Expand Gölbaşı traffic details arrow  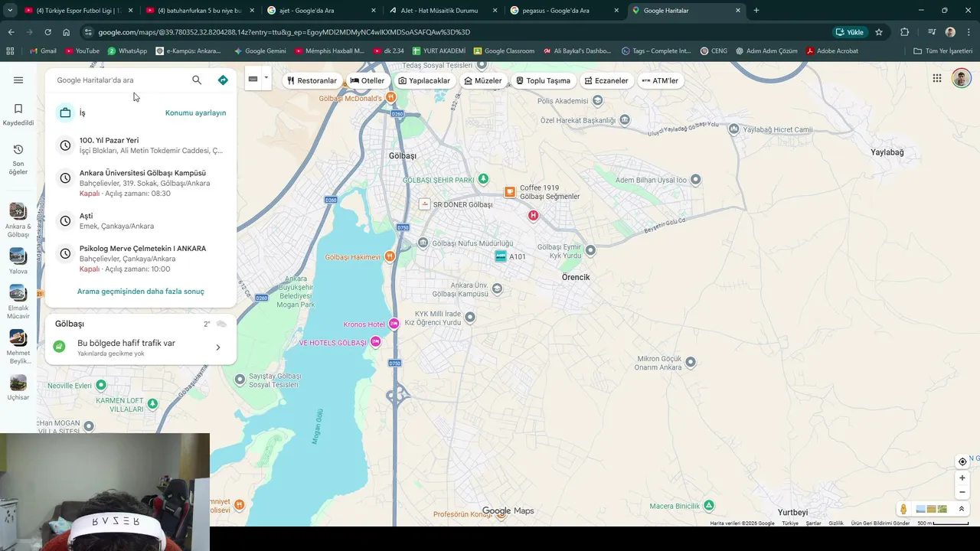coord(218,347)
